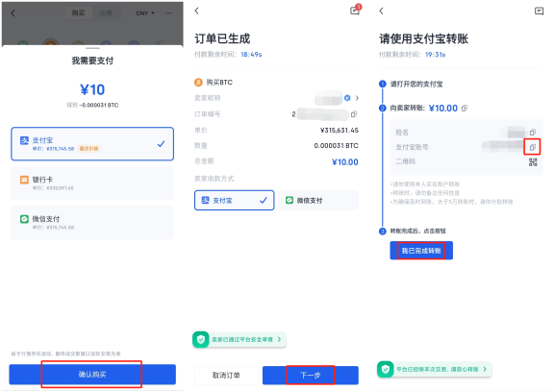Click the green shield on 卖家已通过 notice
Image resolution: width=554 pixels, height=392 pixels.
(x=201, y=339)
